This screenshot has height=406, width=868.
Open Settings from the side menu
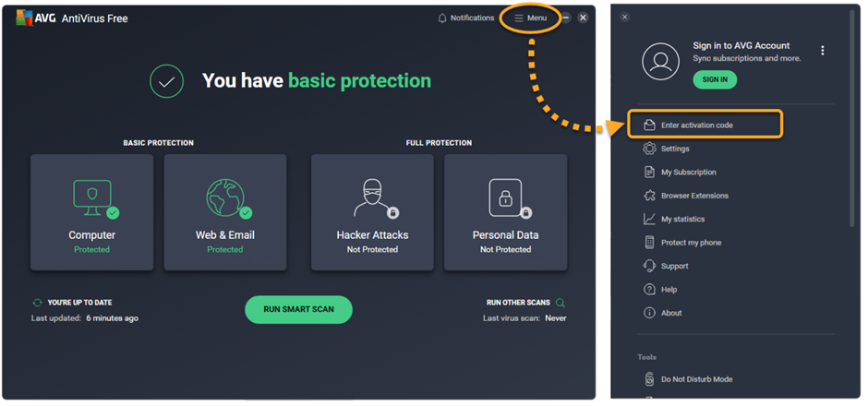675,149
